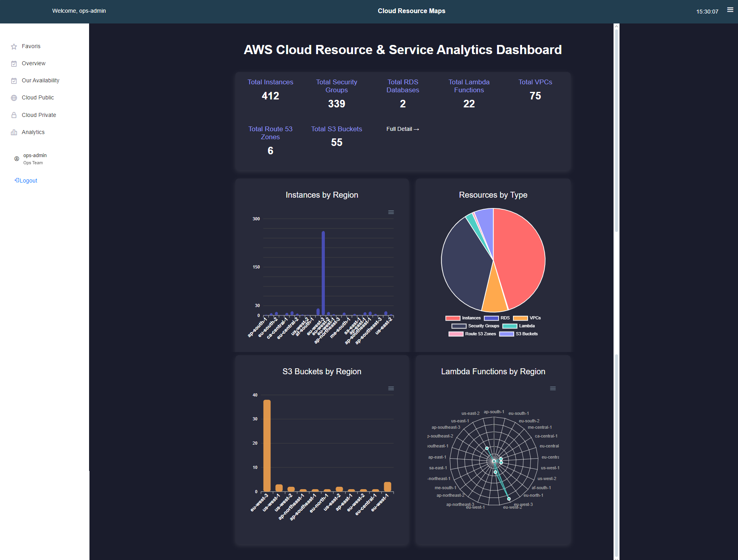
Task: Click the Favoris star icon
Action: pyautogui.click(x=14, y=47)
